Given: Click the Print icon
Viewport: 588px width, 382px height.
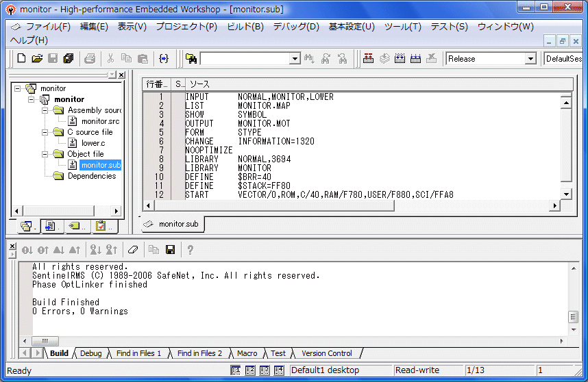Looking at the screenshot, I should pos(90,58).
